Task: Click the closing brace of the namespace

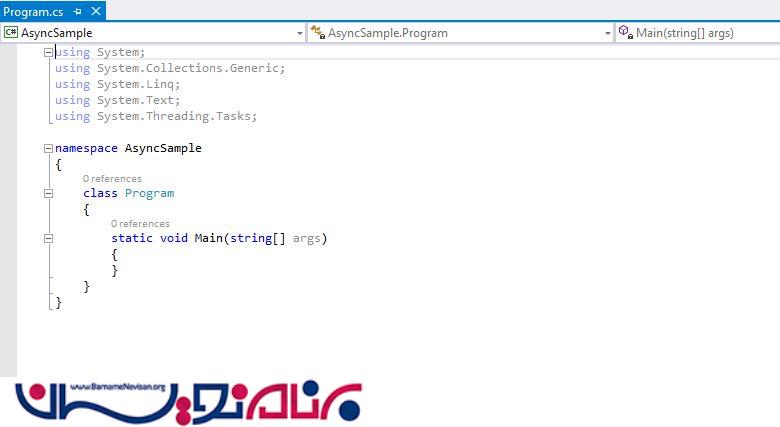Action: [59, 303]
